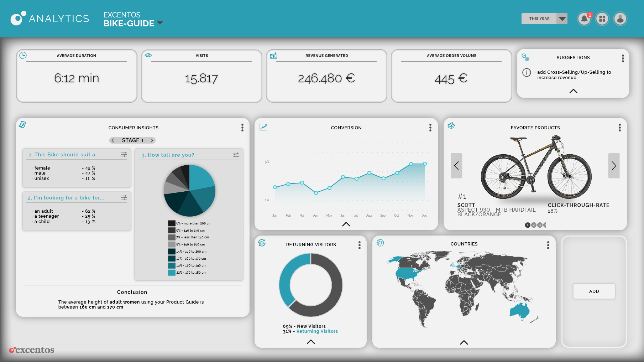Open filter settings for height question
Viewport: 644px width, 362px height.
[236, 155]
